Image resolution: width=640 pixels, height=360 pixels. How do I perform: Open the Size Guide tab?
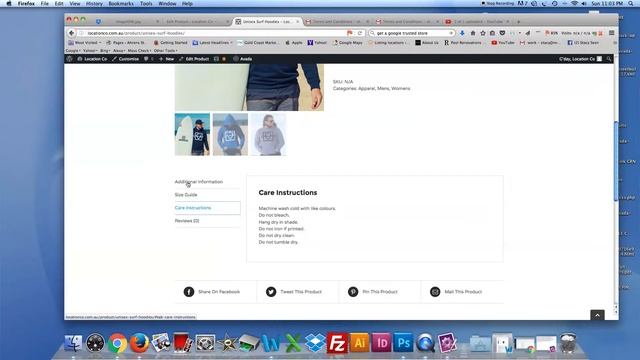tap(186, 195)
